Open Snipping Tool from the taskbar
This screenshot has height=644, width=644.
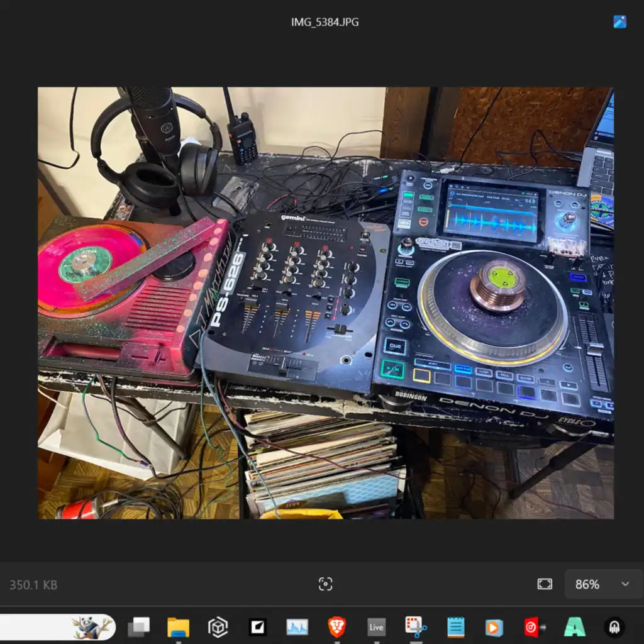416,627
